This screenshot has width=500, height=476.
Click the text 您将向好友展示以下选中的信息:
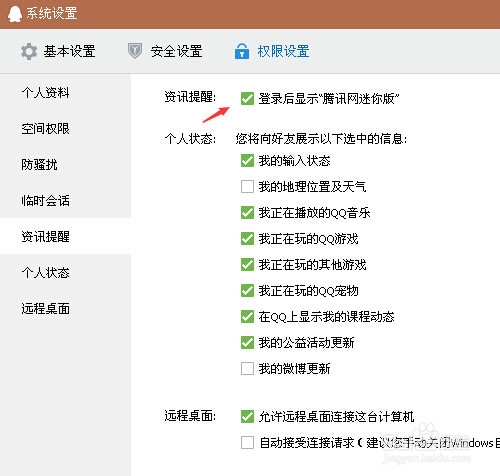(321, 139)
